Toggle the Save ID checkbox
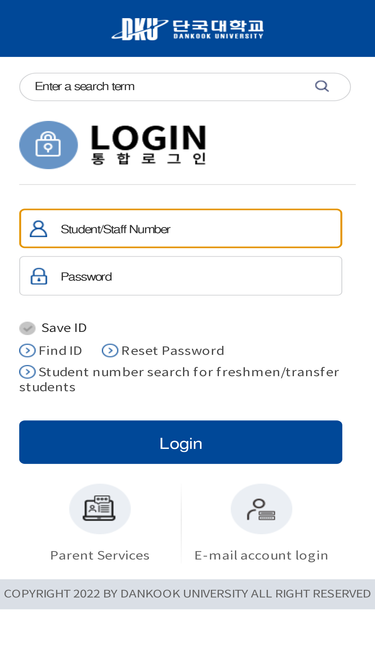Image resolution: width=375 pixels, height=667 pixels. point(27,328)
